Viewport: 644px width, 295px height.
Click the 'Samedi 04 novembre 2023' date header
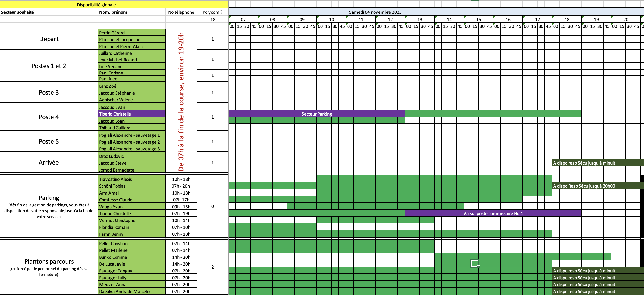[x=375, y=12]
